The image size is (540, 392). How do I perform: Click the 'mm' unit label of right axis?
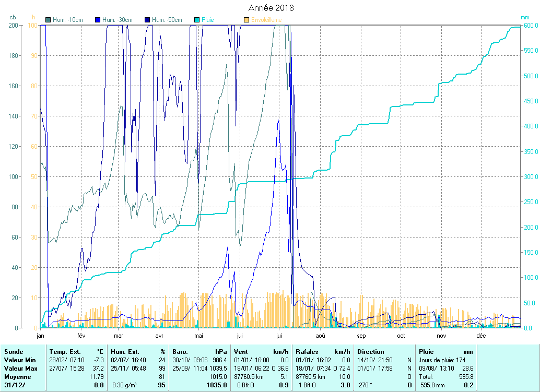(x=525, y=17)
